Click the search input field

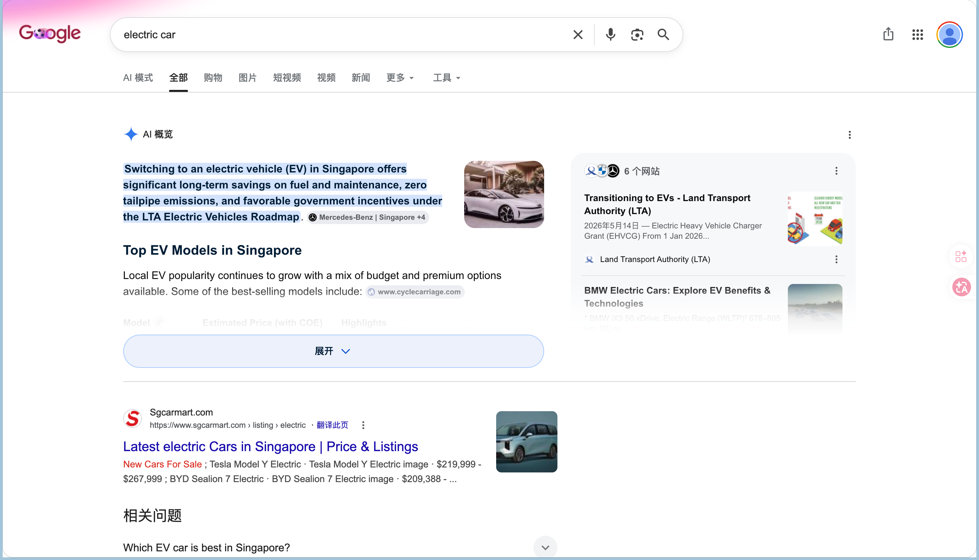(342, 35)
